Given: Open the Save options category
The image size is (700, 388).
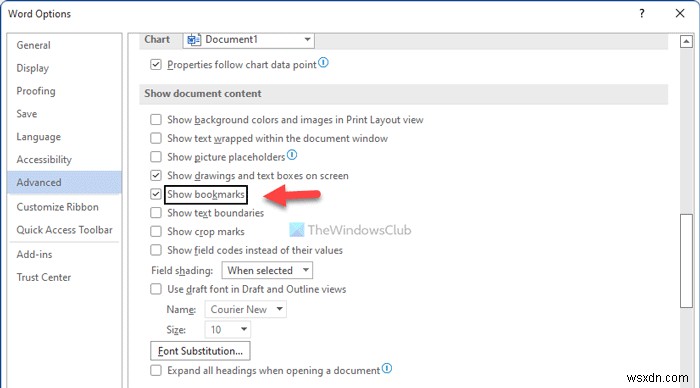Looking at the screenshot, I should tap(64, 114).
